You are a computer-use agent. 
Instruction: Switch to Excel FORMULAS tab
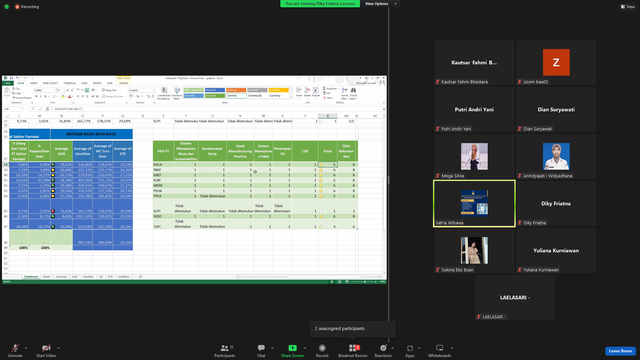pos(70,83)
